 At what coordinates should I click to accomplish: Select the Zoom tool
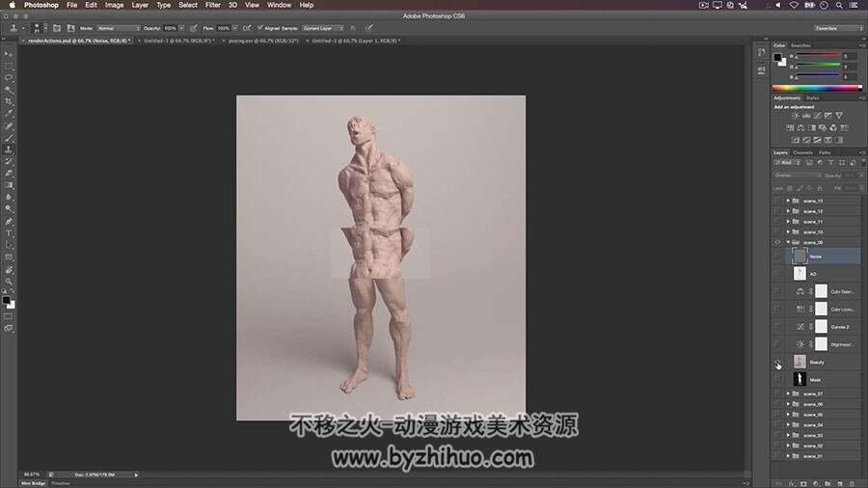(x=9, y=282)
